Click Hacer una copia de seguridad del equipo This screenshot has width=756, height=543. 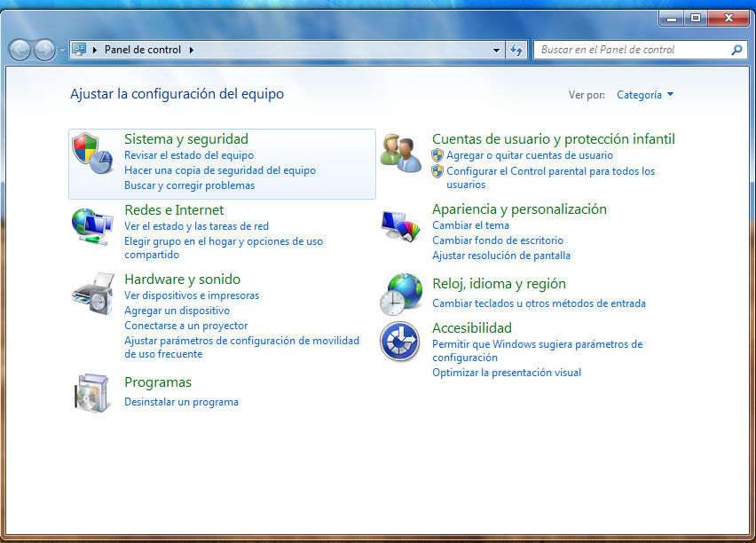coord(220,170)
